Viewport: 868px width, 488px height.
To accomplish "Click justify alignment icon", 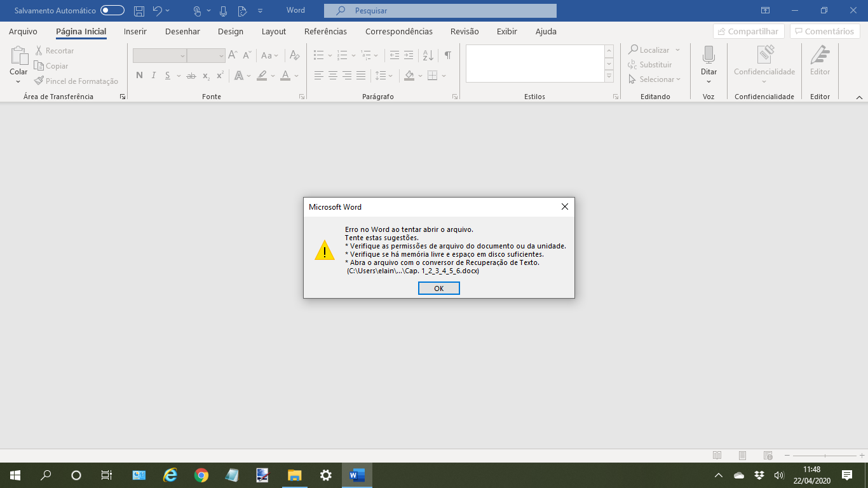I will coord(361,76).
